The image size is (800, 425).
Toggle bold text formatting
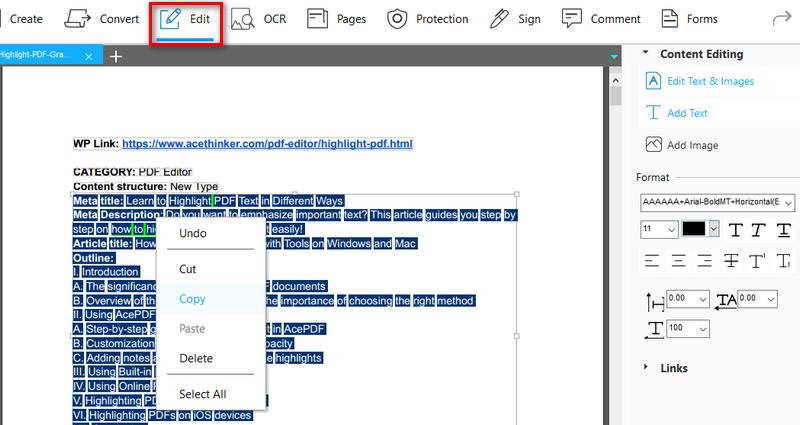tap(737, 230)
